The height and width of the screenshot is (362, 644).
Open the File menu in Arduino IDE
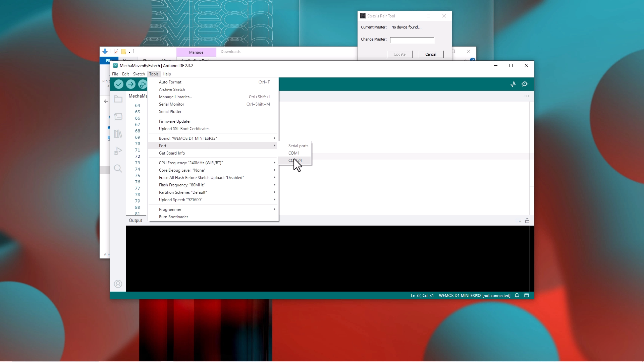[x=115, y=74]
